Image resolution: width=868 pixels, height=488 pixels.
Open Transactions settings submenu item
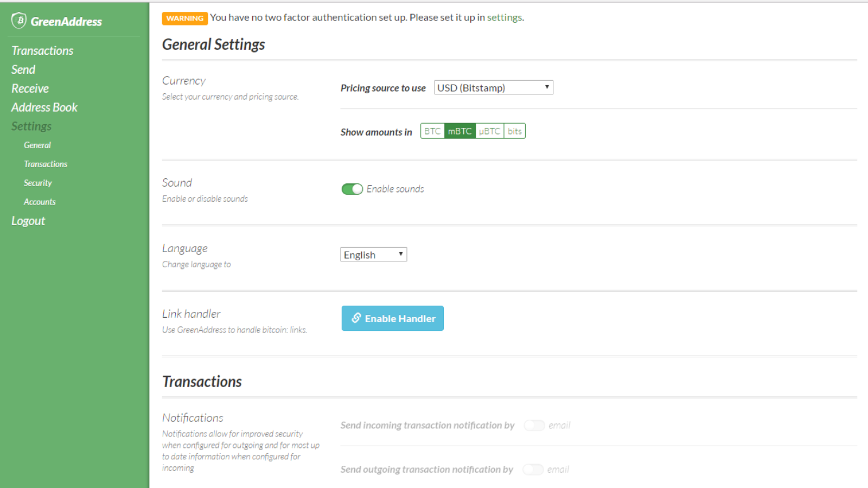[x=46, y=164]
